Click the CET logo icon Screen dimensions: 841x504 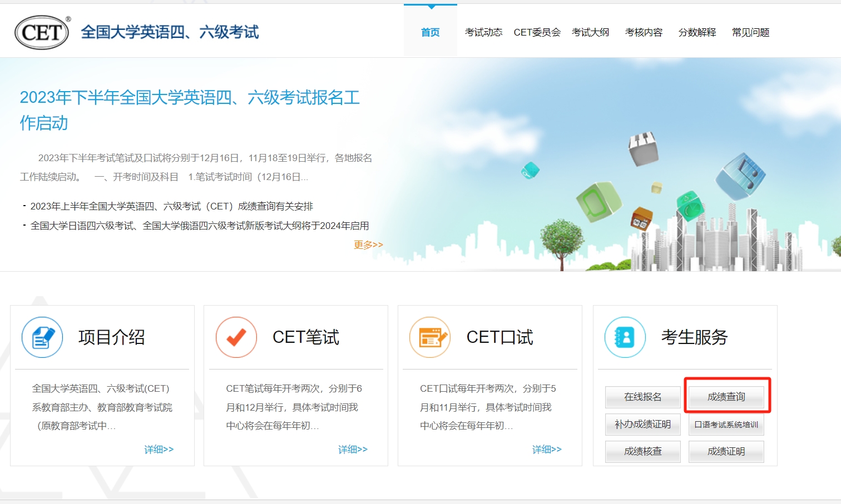[x=42, y=32]
